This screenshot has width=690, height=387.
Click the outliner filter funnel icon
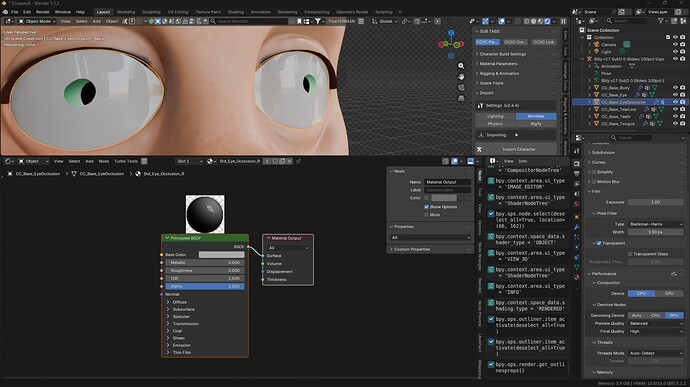661,21
